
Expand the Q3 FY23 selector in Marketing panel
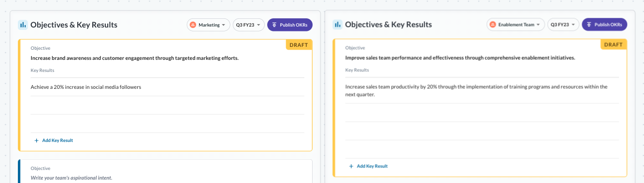tap(248, 25)
